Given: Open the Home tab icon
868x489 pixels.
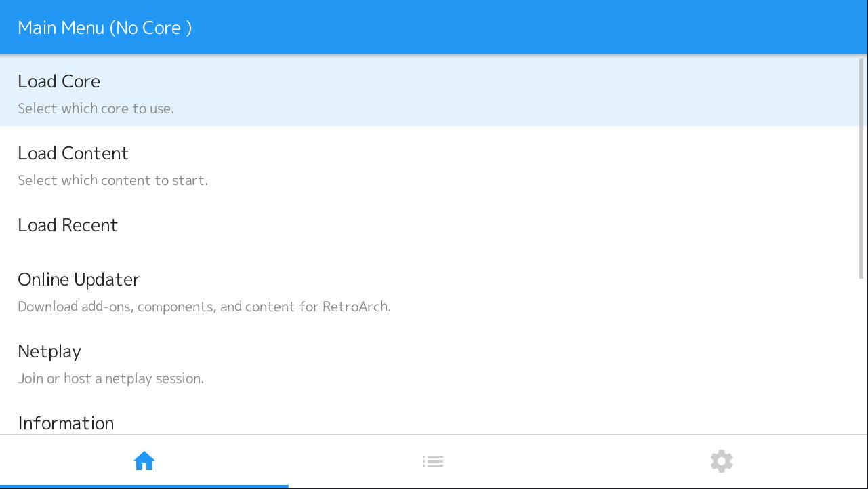Looking at the screenshot, I should pos(144,461).
